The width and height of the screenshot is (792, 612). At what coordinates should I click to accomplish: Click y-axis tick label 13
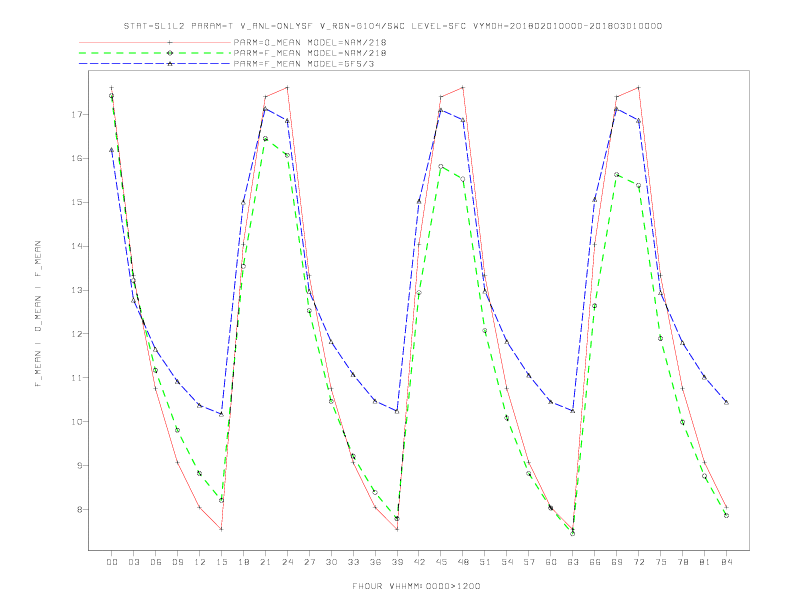tap(76, 290)
